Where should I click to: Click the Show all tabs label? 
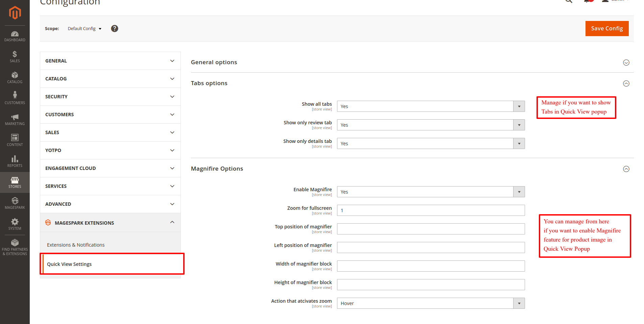click(317, 104)
